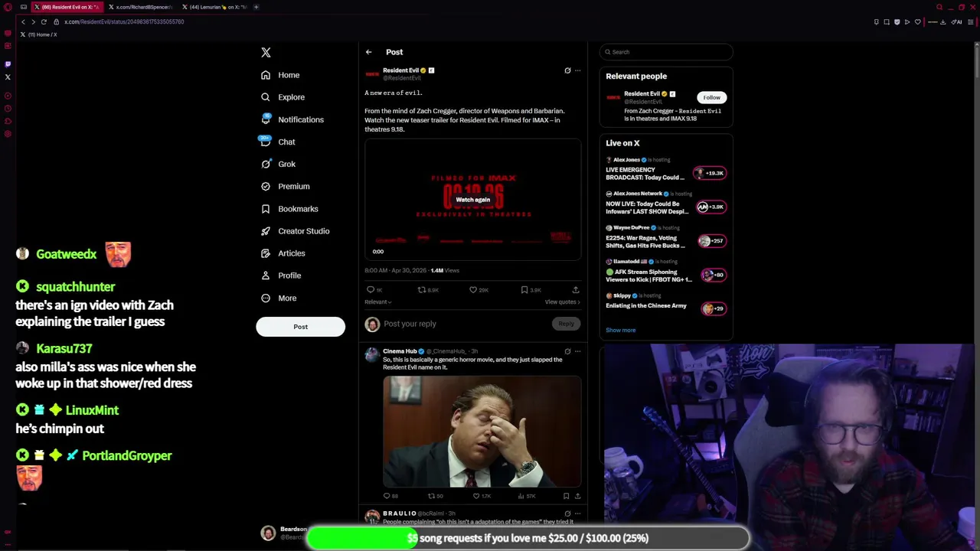The image size is (980, 551).
Task: Open three-dot menu on BRAULIO reply
Action: (x=577, y=514)
